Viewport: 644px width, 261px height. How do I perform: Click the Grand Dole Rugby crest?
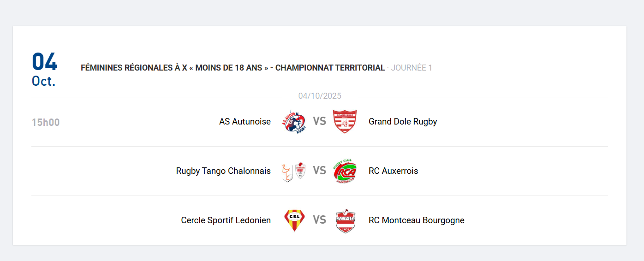coord(345,122)
